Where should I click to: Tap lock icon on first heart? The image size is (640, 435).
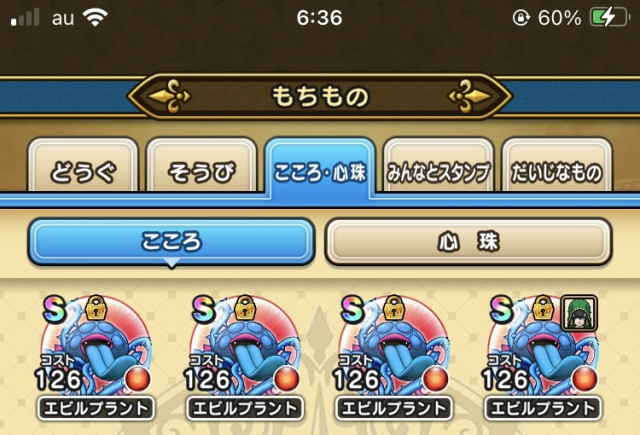click(x=96, y=308)
